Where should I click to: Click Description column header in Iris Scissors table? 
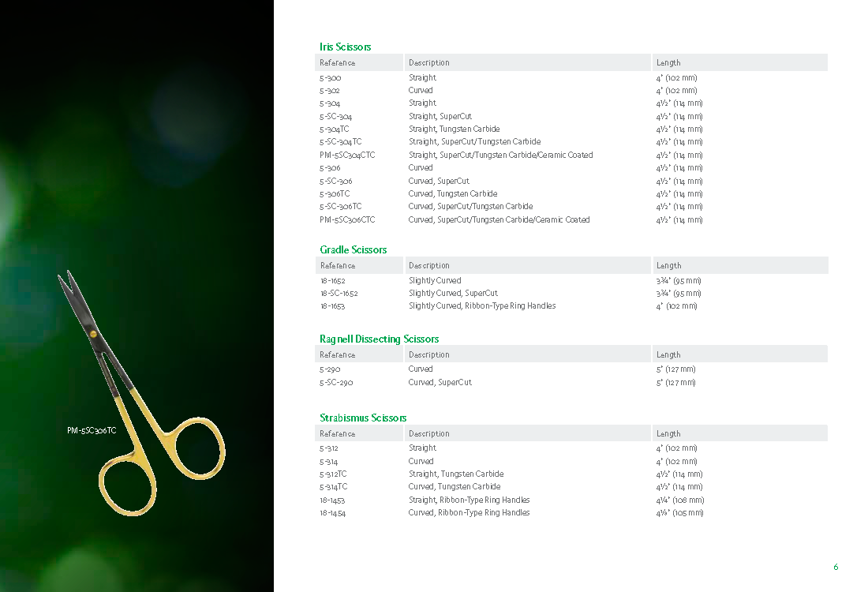click(429, 63)
